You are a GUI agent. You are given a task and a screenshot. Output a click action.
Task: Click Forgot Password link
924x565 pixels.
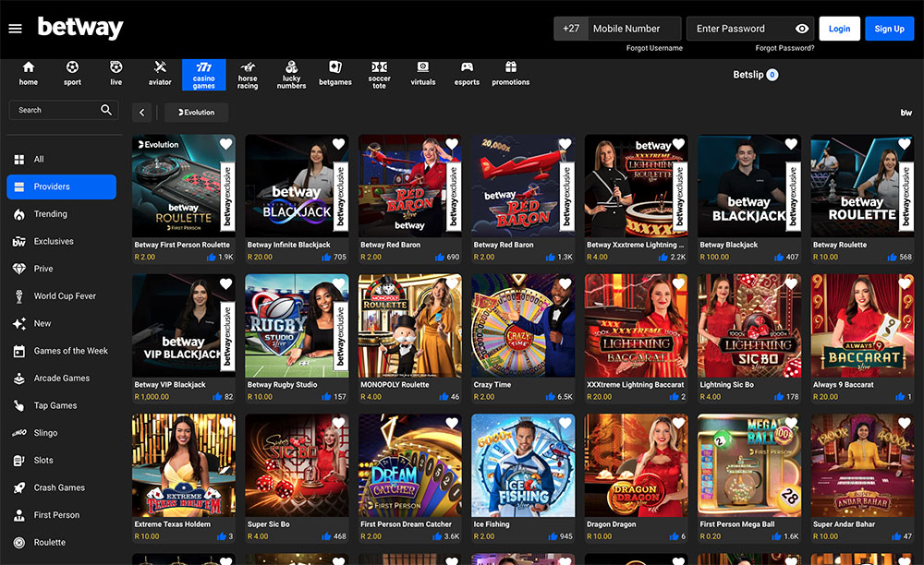[784, 48]
